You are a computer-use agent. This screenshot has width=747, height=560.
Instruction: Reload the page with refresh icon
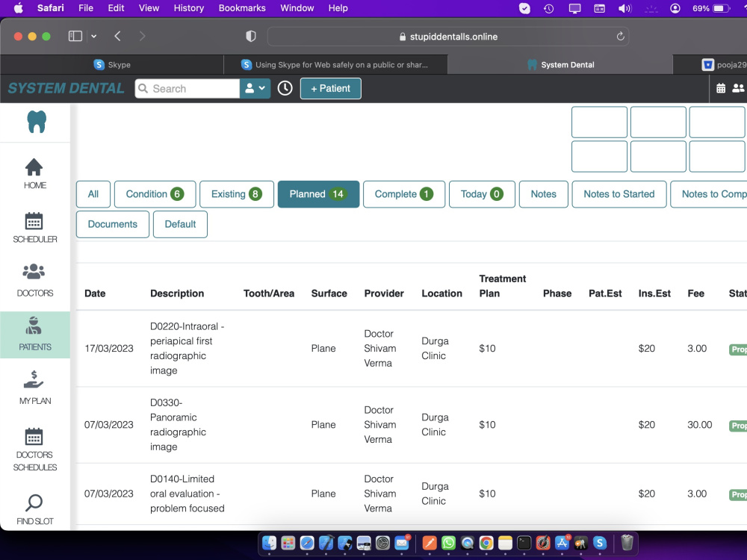(620, 36)
